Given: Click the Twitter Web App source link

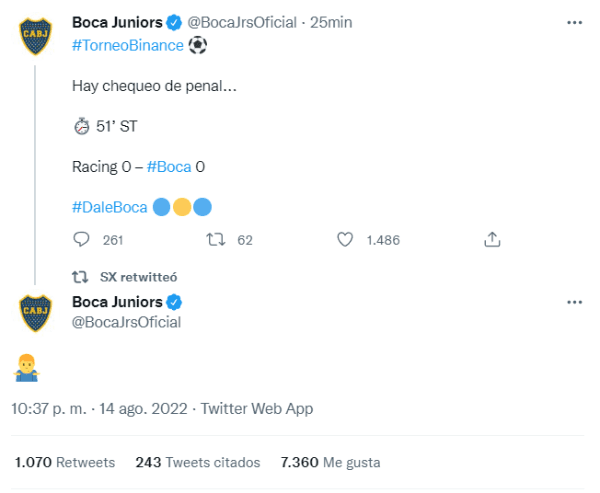Looking at the screenshot, I should (x=257, y=408).
